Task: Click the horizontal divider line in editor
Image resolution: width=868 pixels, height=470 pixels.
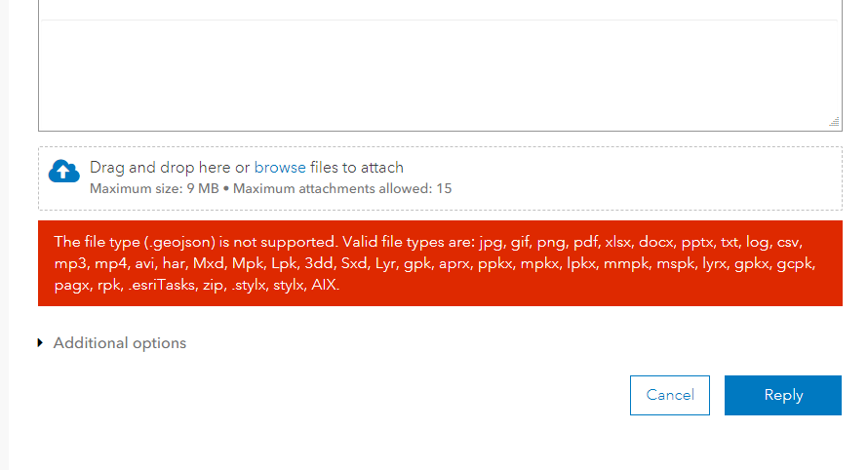Action: (439, 20)
